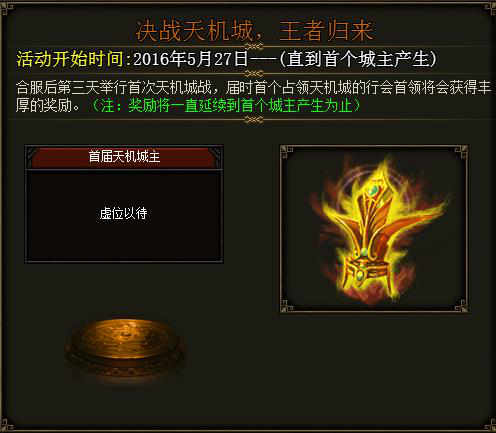496x433 pixels.
Task: Click the 虚位以待 placeholder text
Action: (x=123, y=214)
